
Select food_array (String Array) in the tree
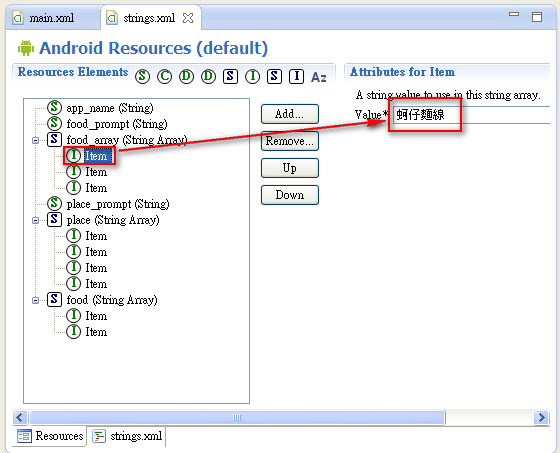coord(117,140)
